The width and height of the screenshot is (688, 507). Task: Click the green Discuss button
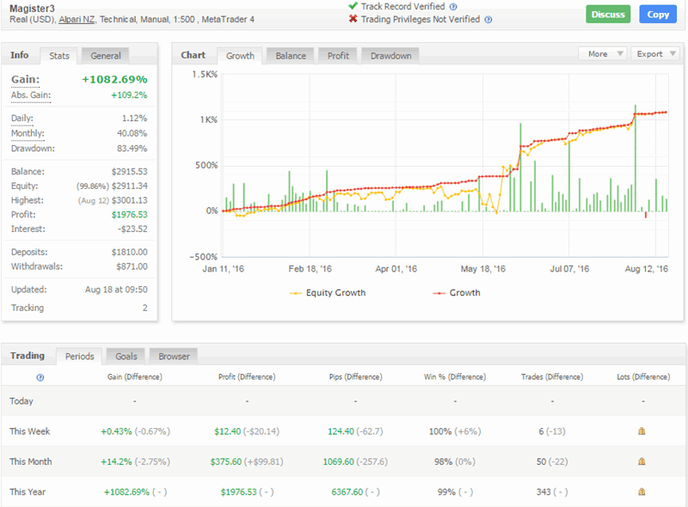coord(608,14)
